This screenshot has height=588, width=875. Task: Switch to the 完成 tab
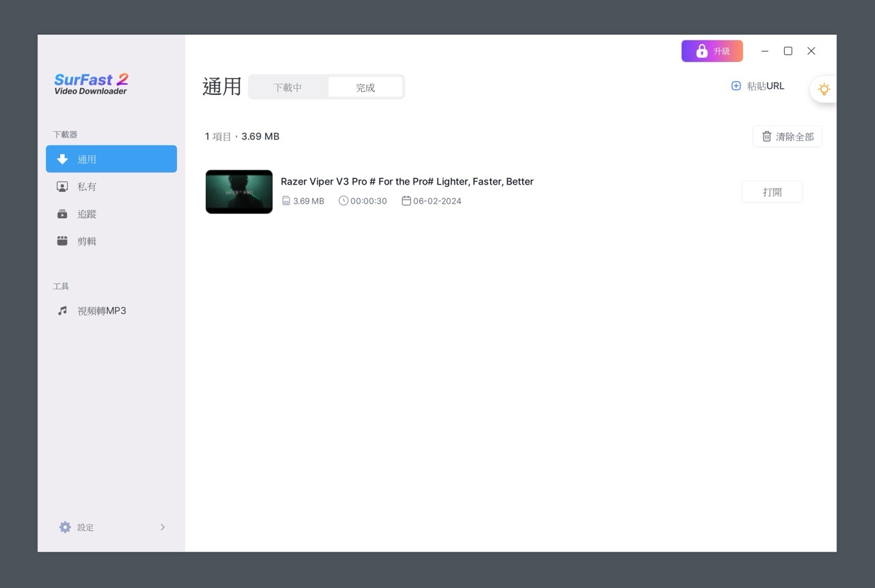pyautogui.click(x=365, y=87)
